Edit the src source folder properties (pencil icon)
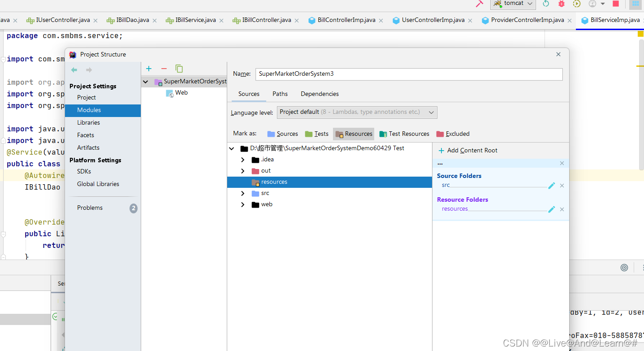644x351 pixels. pos(552,185)
